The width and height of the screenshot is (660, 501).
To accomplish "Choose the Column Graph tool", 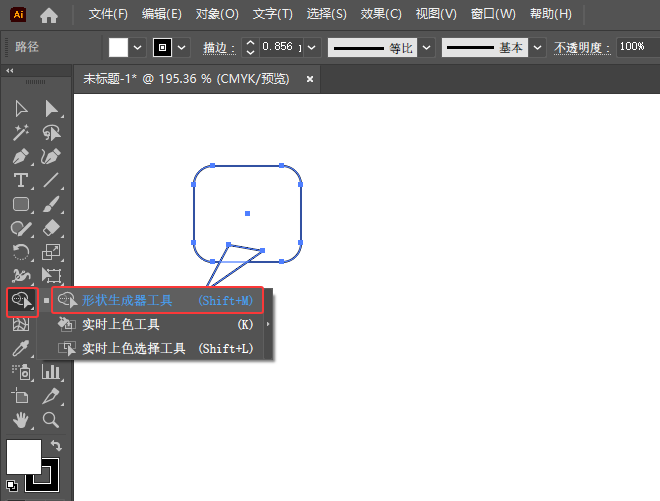I will (x=51, y=372).
